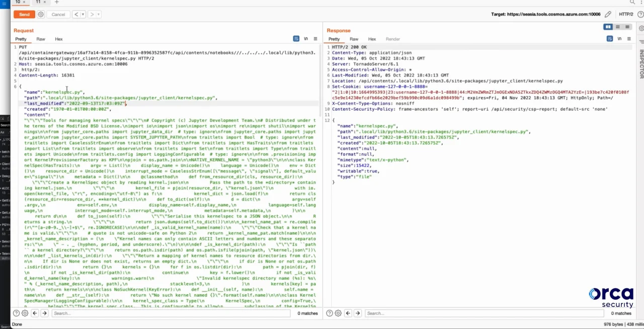Click "mimetype":"text/x-python" in response

pyautogui.click(x=373, y=160)
